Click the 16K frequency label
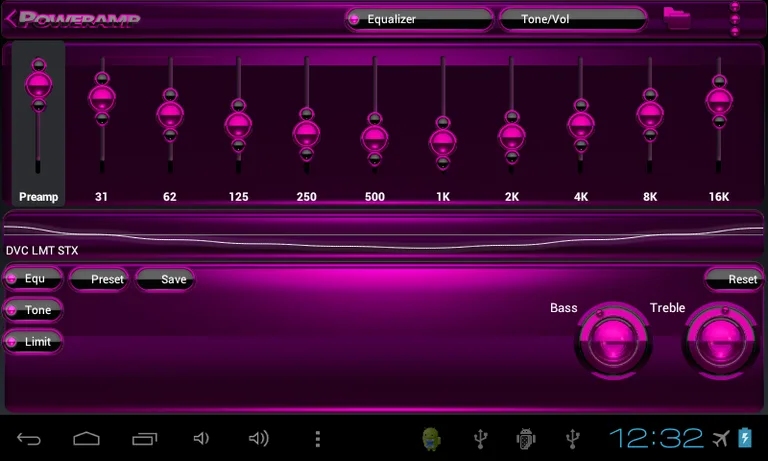The image size is (768, 461). (x=719, y=196)
